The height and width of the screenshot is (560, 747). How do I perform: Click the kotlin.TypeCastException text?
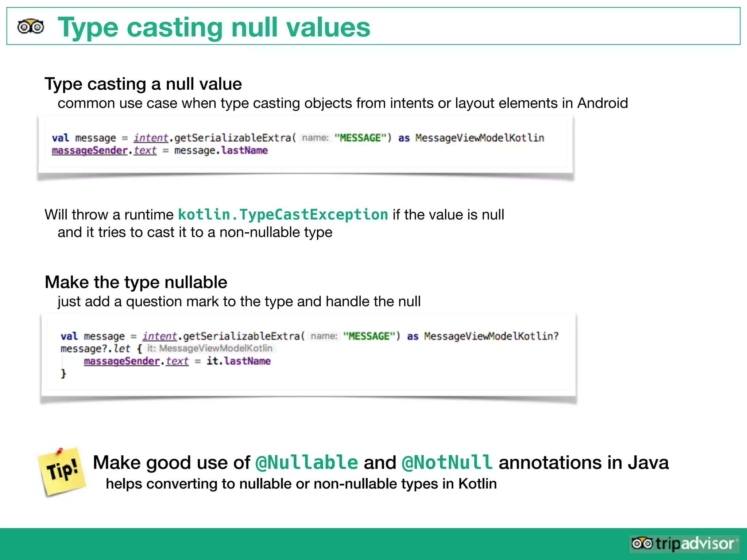coord(283,214)
